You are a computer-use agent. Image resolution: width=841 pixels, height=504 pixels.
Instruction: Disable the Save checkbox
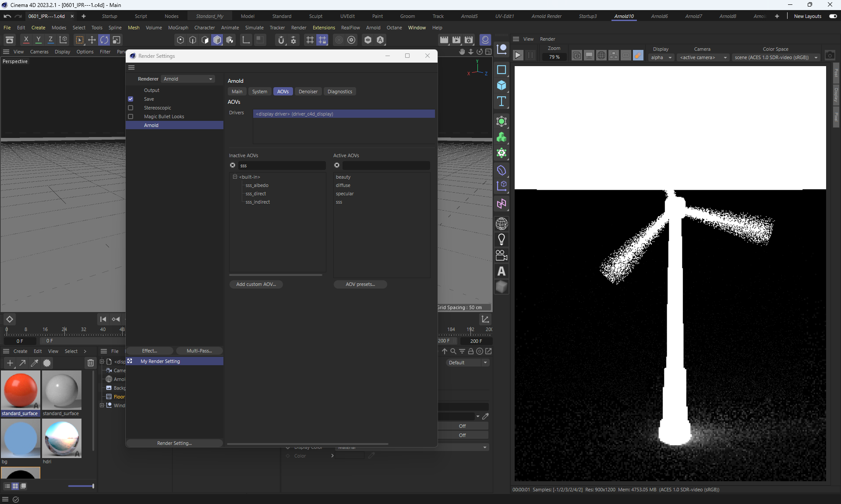click(131, 99)
